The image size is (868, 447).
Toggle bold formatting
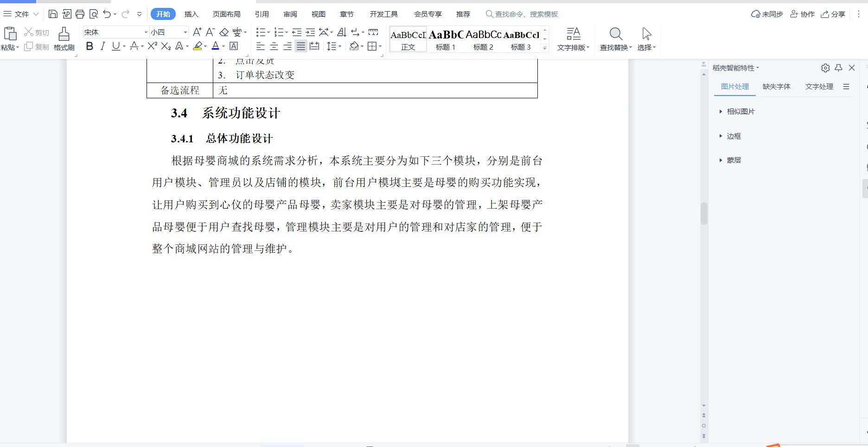(89, 46)
